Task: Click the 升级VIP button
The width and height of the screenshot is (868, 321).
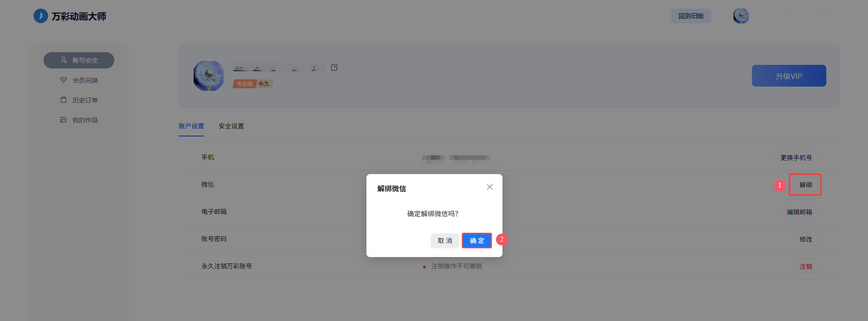Action: [x=789, y=76]
